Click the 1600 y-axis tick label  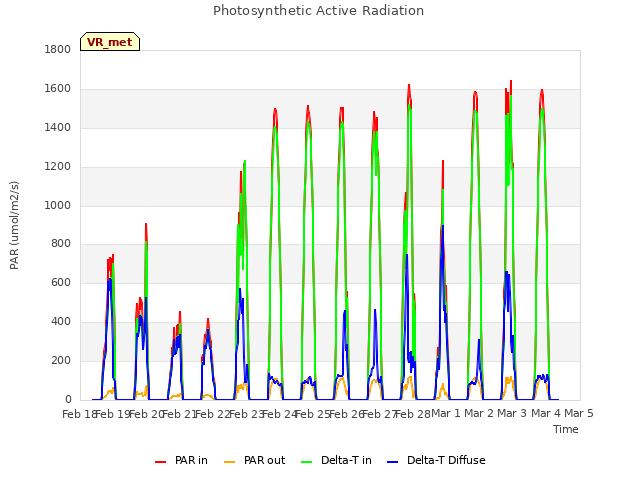point(58,89)
